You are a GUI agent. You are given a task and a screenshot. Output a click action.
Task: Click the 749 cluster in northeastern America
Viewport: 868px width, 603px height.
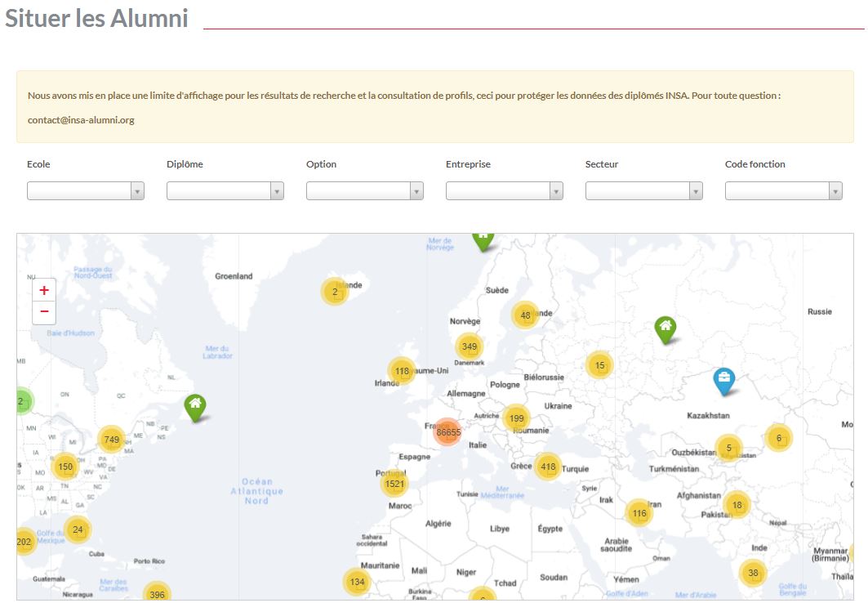click(x=112, y=440)
